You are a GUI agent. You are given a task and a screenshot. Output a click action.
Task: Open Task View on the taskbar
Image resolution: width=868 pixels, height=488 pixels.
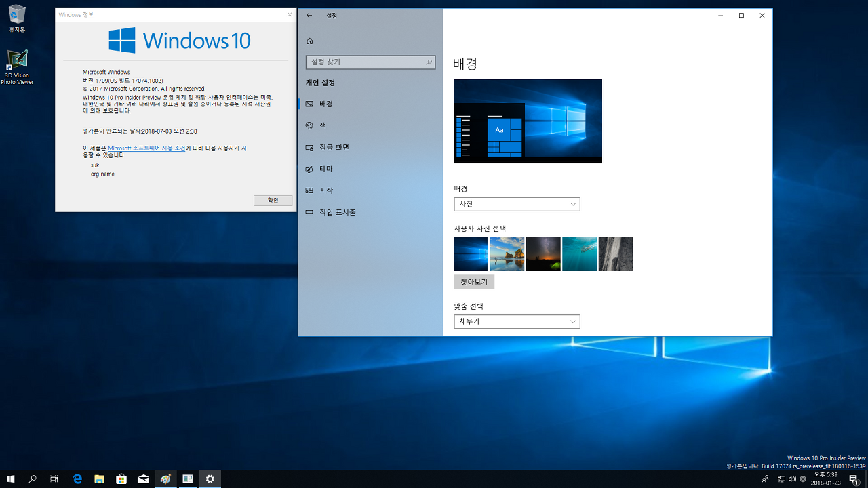(54, 479)
